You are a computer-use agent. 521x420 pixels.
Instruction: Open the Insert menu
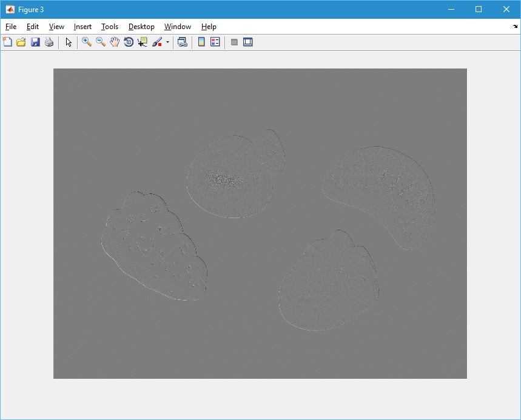82,27
